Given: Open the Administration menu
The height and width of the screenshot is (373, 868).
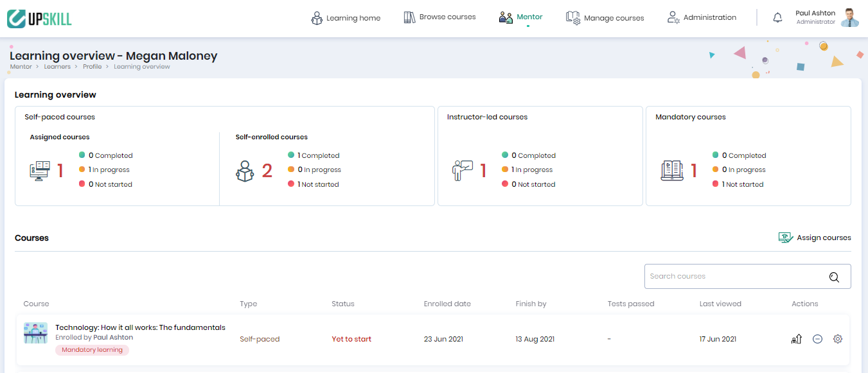Looking at the screenshot, I should 702,17.
